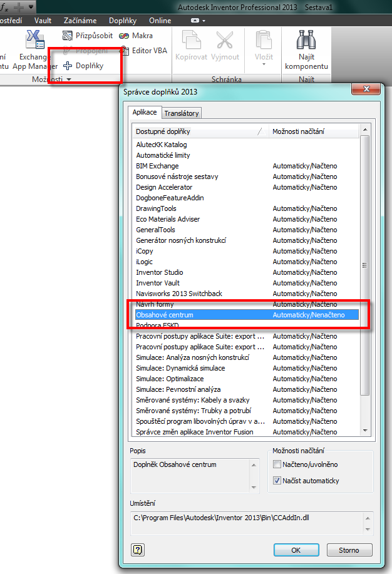Click add-ins list vertical scrollbar thumb
This screenshot has width=392, height=574.
365,265
